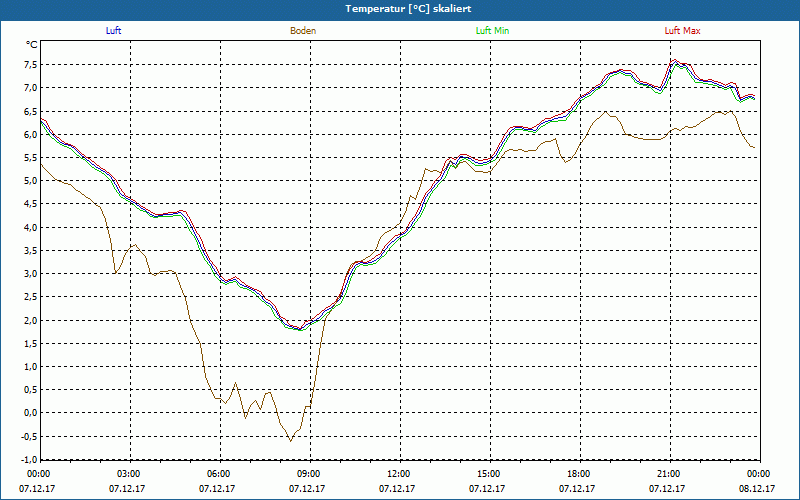Click the 7,0 y-axis value

tap(30, 88)
